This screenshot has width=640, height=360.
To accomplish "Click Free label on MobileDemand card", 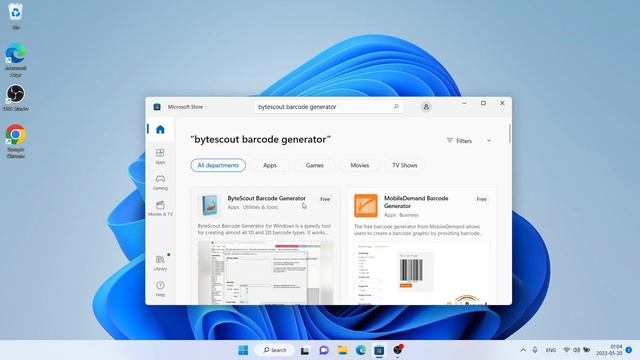I will point(481,199).
